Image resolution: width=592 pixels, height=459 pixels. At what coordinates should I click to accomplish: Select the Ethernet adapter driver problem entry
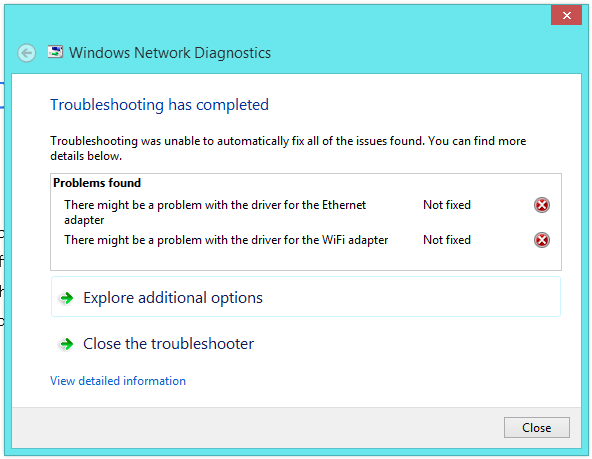[x=215, y=212]
